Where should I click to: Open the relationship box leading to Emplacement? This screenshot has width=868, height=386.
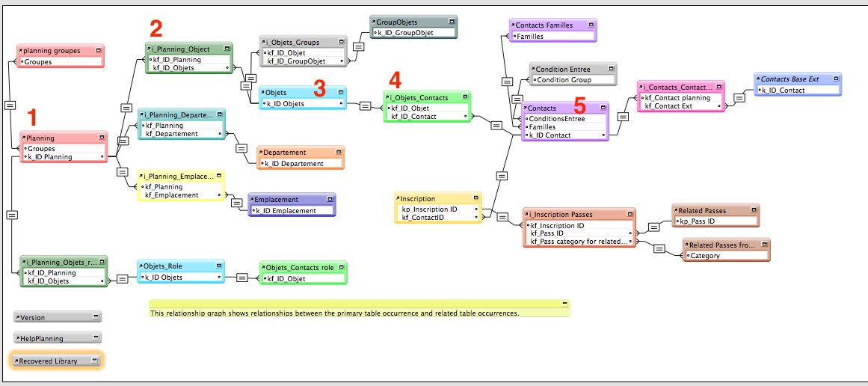(x=237, y=203)
